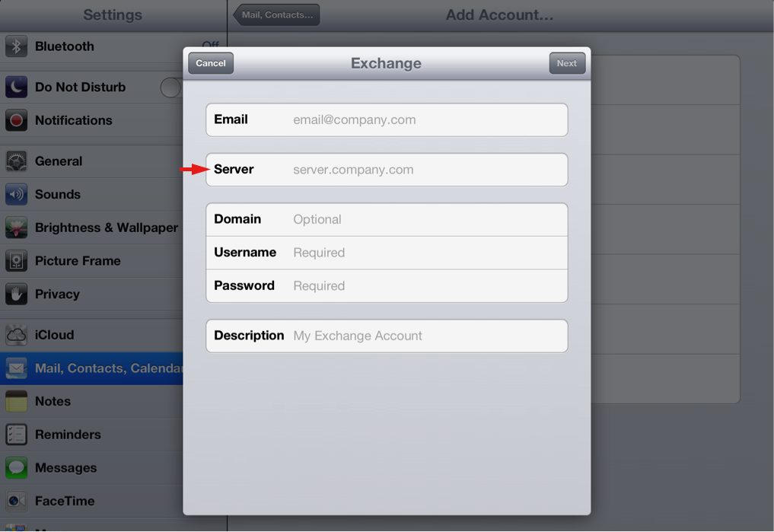Focus the Server address field

coord(426,170)
